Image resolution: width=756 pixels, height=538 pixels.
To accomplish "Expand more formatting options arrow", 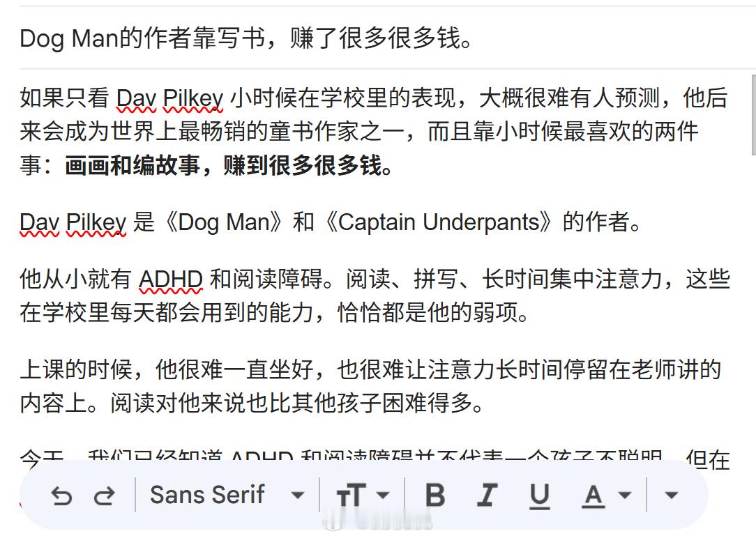I will point(671,495).
